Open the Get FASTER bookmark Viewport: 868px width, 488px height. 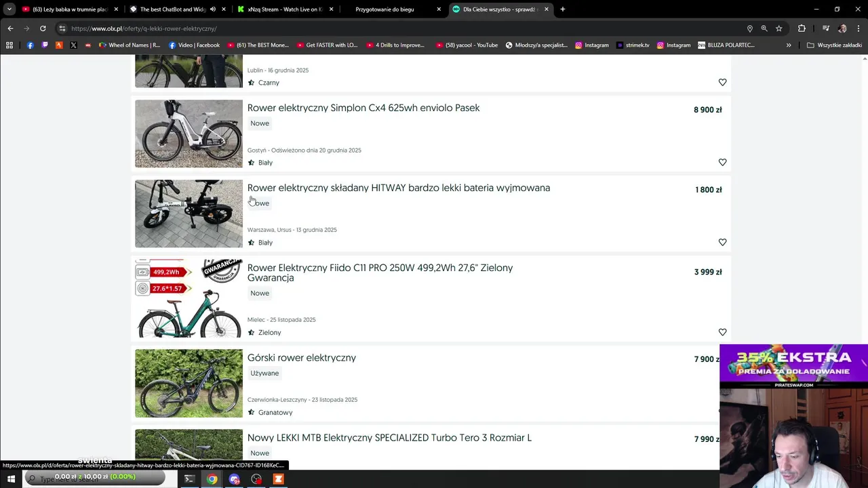point(327,45)
